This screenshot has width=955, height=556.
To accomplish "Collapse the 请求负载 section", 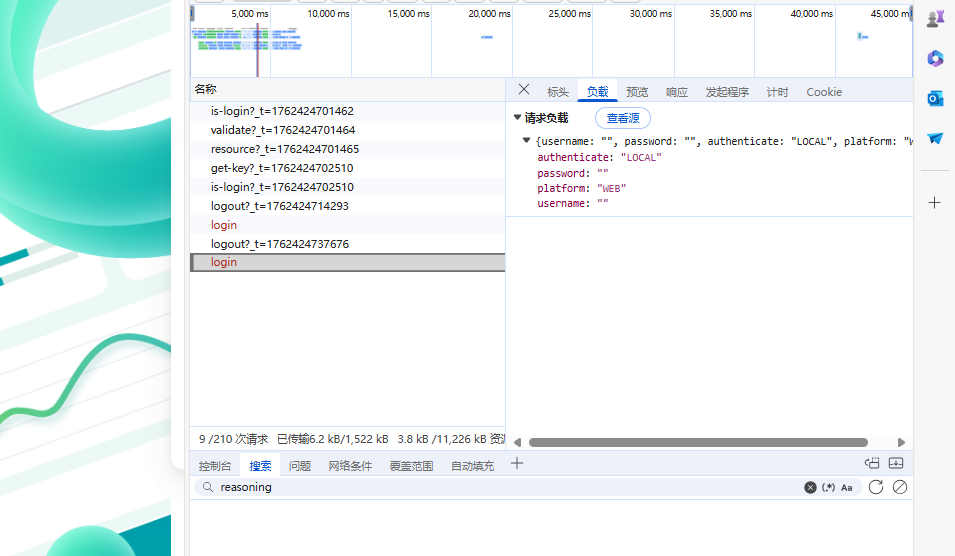I will [518, 118].
